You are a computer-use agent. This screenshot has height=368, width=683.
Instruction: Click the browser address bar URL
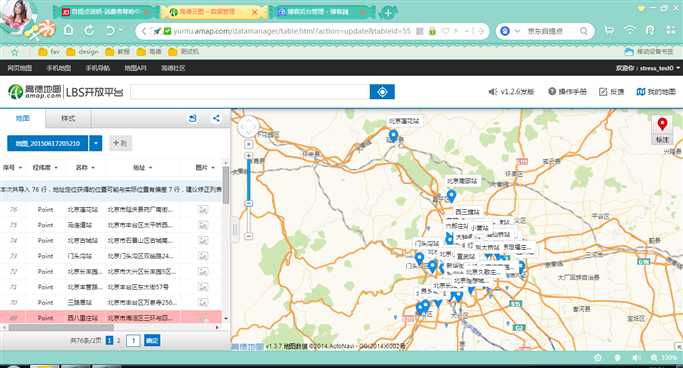(x=292, y=31)
